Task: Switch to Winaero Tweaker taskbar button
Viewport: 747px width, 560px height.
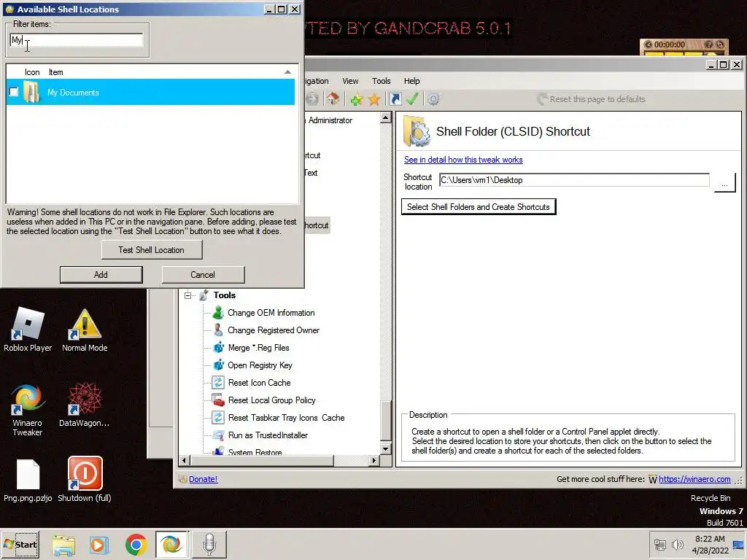Action: (x=172, y=544)
